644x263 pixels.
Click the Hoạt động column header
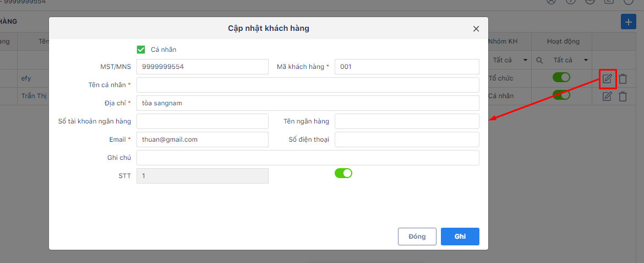[x=563, y=41]
